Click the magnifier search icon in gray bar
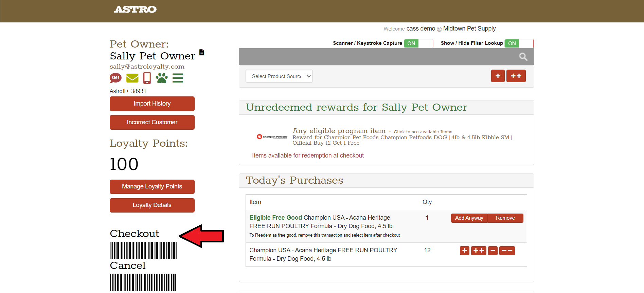This screenshot has height=293, width=644. pyautogui.click(x=523, y=57)
